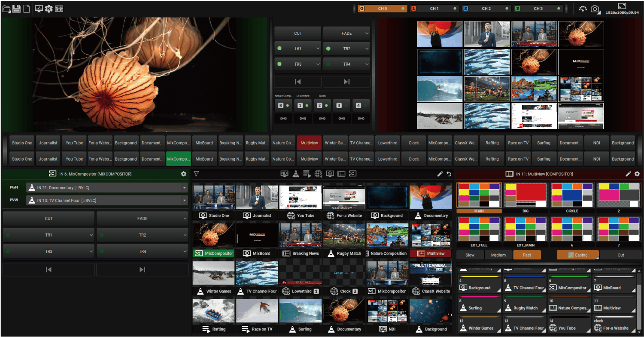Toggle the link icon under macro button B

pyautogui.click(x=283, y=118)
